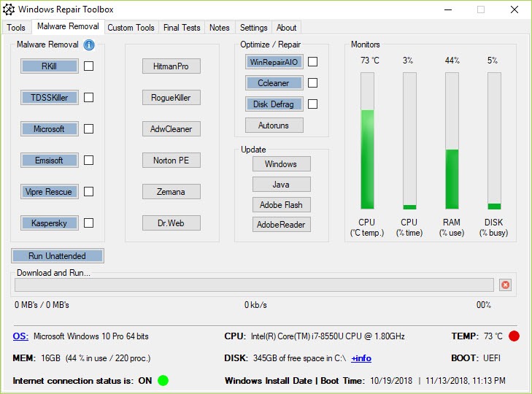Launch Vipre Rescue
This screenshot has height=394, width=532.
click(x=49, y=191)
